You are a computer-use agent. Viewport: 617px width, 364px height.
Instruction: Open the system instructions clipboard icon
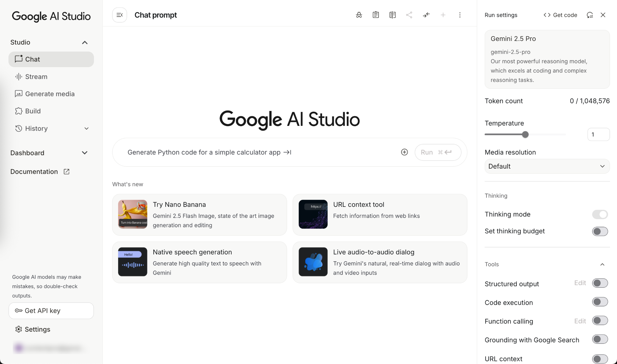(x=376, y=15)
